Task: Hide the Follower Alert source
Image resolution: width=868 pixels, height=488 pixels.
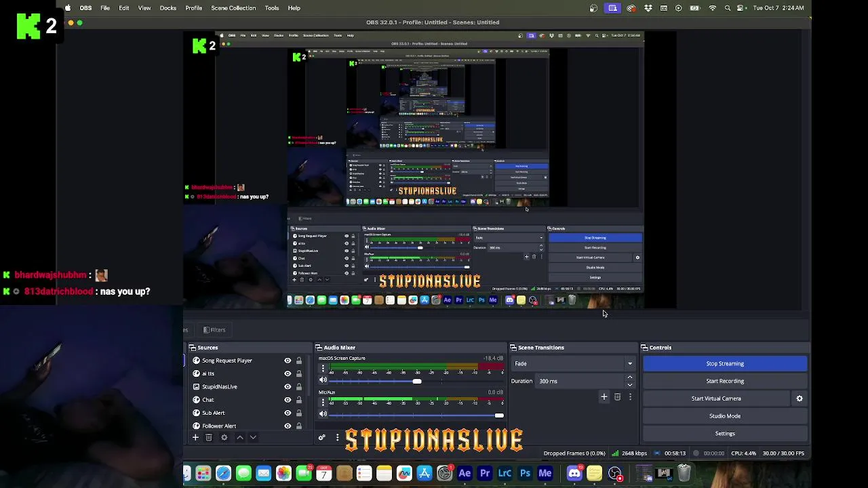Action: (x=288, y=426)
